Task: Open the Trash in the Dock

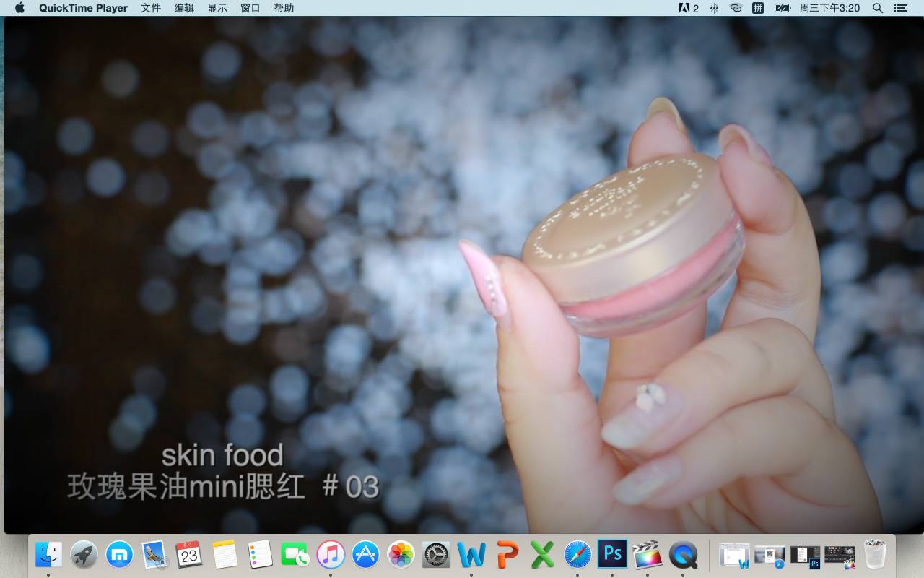Action: [x=875, y=555]
